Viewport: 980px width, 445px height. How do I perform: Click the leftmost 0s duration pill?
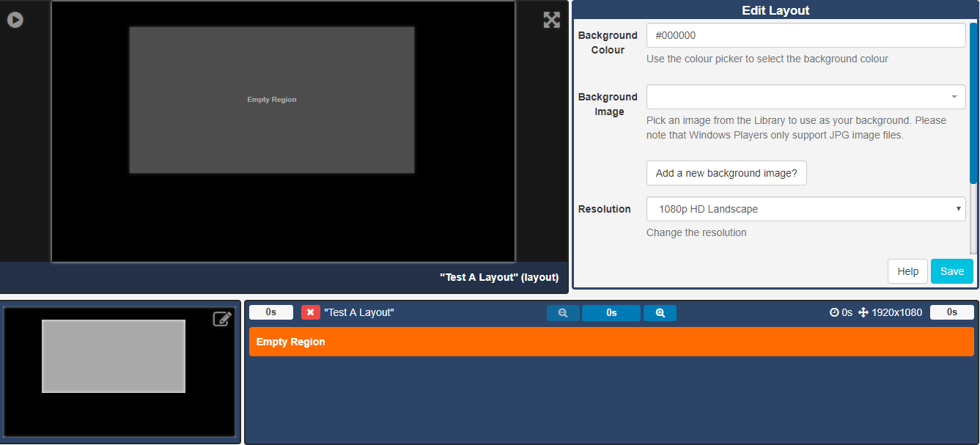[270, 312]
